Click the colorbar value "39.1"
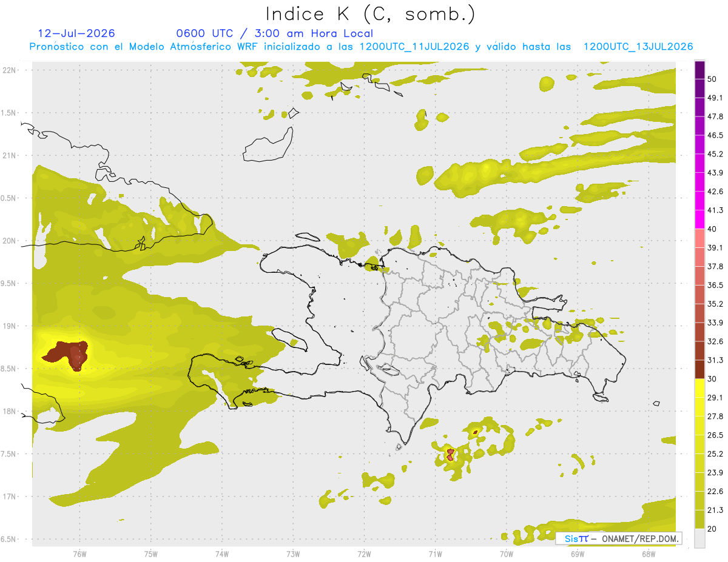This screenshot has height=562, width=728. 715,248
